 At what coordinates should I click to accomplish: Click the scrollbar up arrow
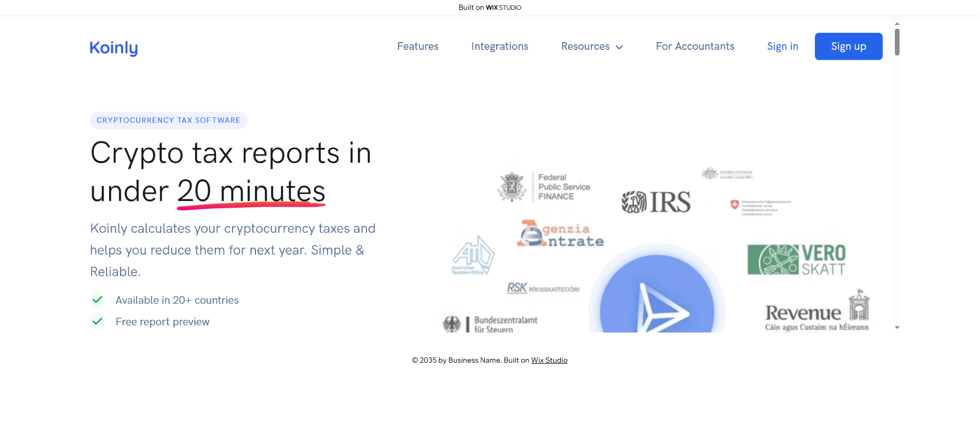tap(897, 24)
